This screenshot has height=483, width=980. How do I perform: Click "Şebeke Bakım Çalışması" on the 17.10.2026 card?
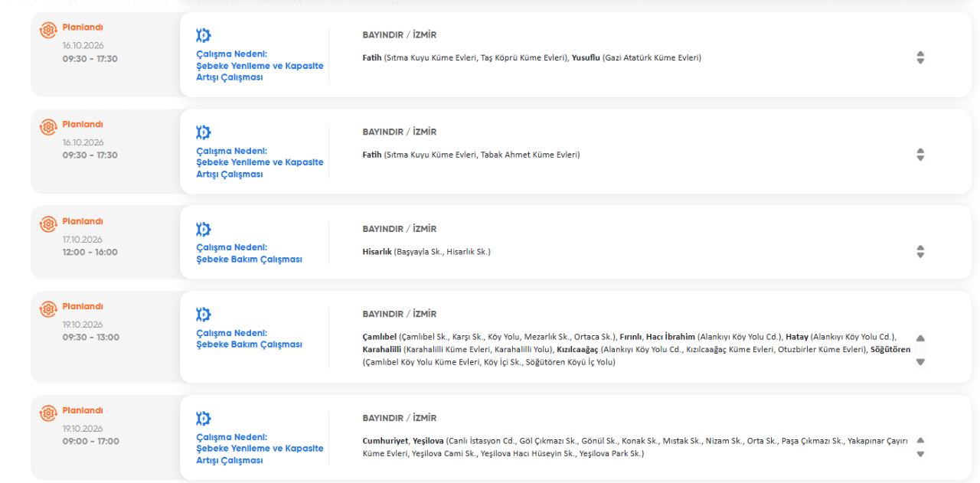coord(250,259)
